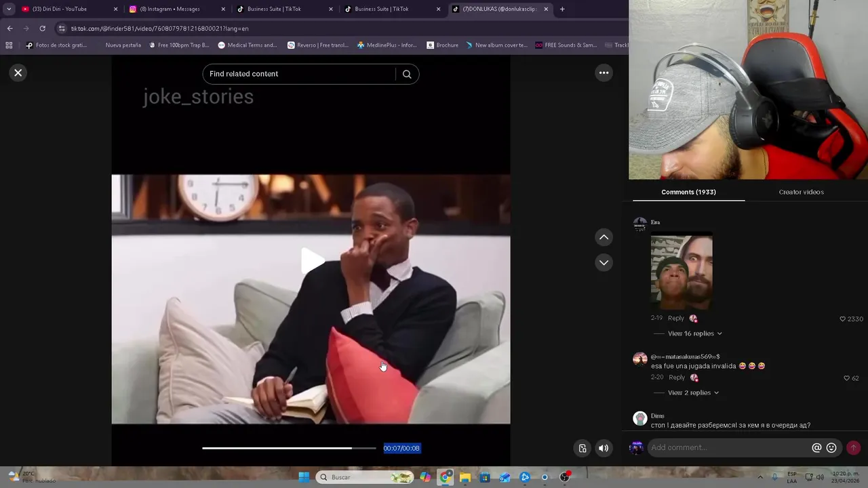This screenshot has height=488, width=868.
Task: Open the Free 100bpm Trap B... bookmark
Action: click(178, 45)
